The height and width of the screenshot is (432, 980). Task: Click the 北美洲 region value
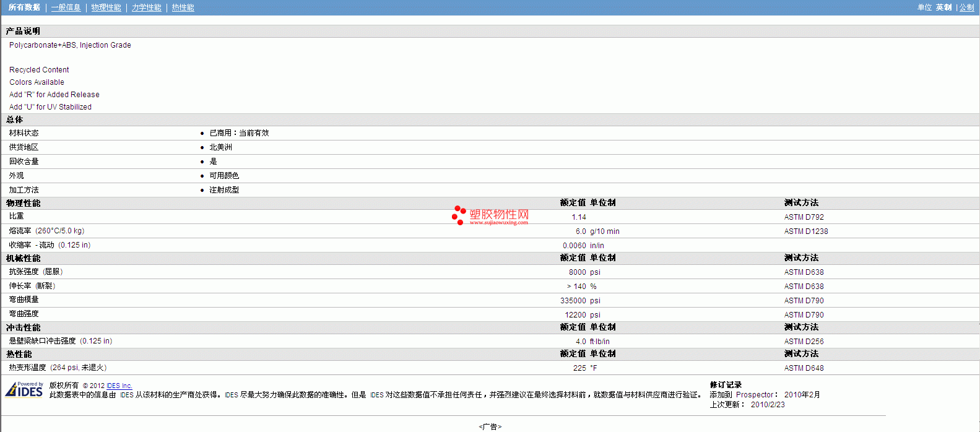(220, 147)
